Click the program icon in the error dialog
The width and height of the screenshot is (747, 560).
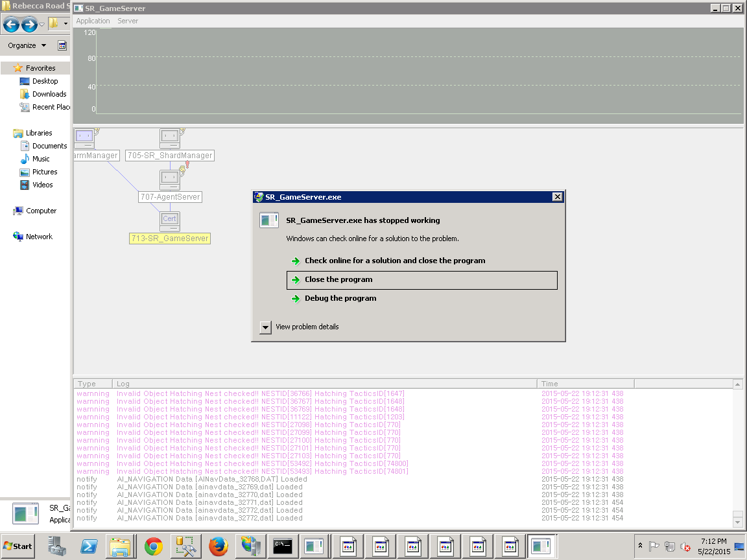269,220
